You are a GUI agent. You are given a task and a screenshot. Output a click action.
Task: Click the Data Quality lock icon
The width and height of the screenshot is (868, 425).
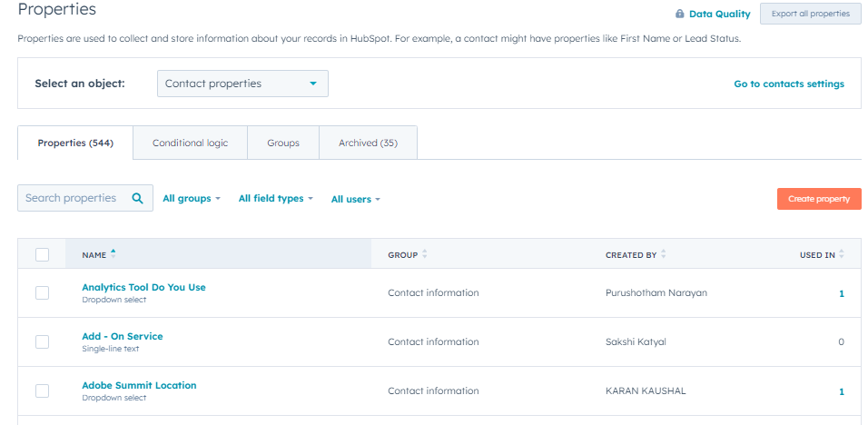pos(679,14)
